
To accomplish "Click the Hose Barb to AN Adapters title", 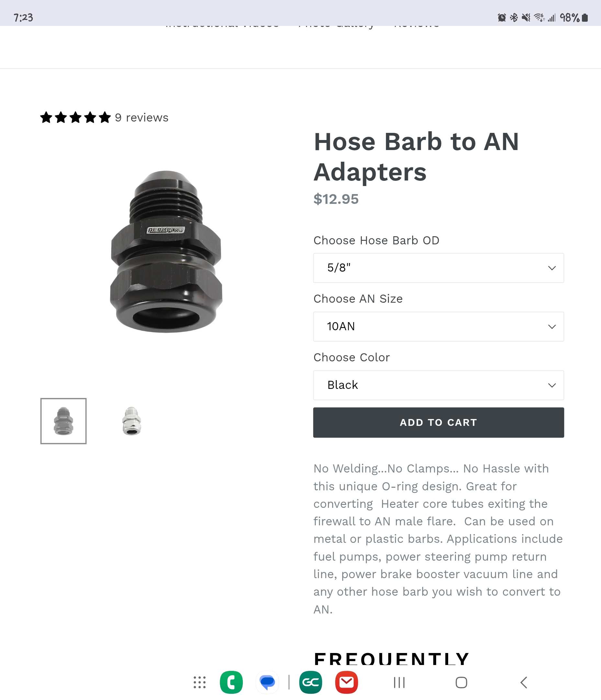I will click(416, 157).
